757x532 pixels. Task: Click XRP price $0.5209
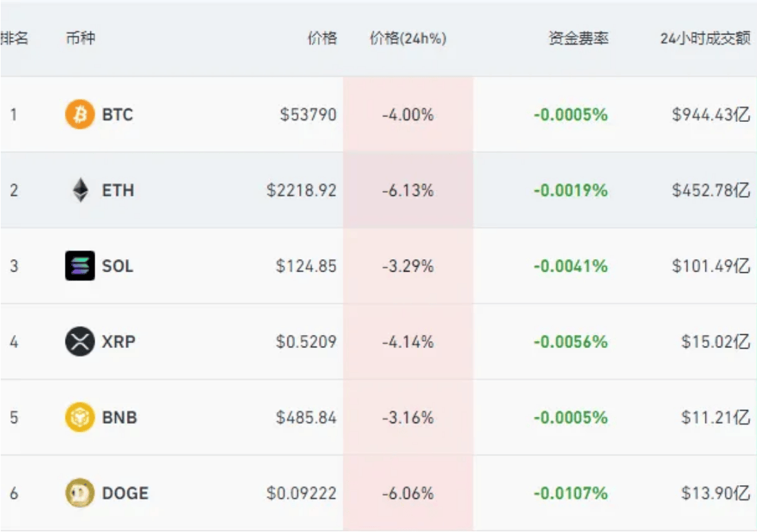coord(306,342)
